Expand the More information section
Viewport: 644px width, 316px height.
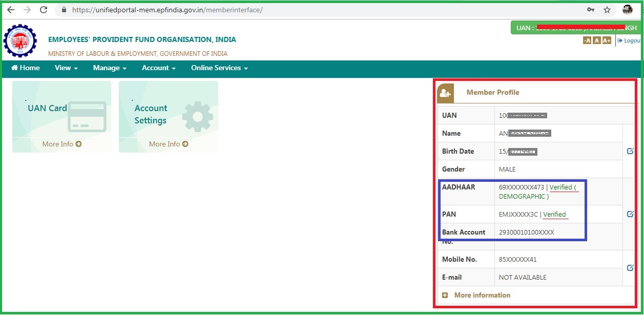click(476, 295)
